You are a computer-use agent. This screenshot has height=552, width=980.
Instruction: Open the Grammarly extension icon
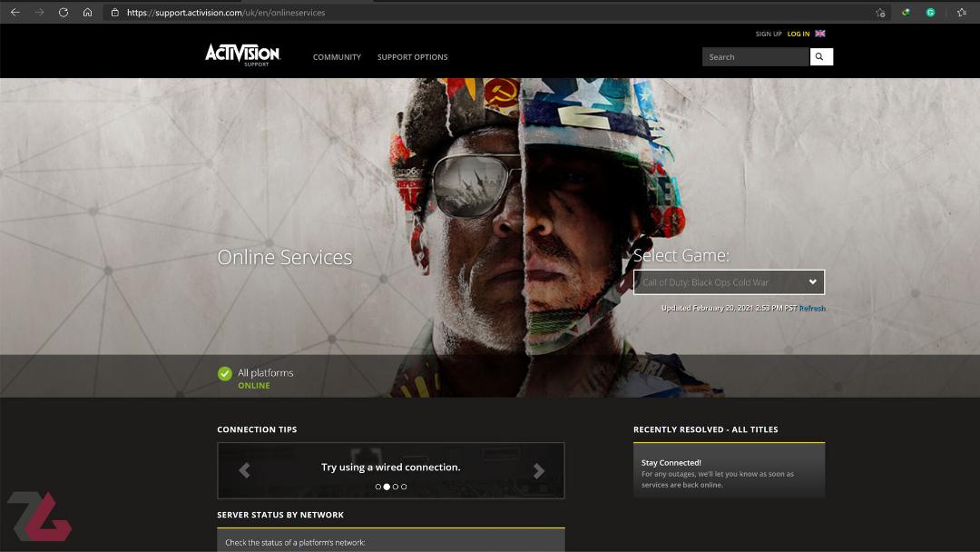931,13
